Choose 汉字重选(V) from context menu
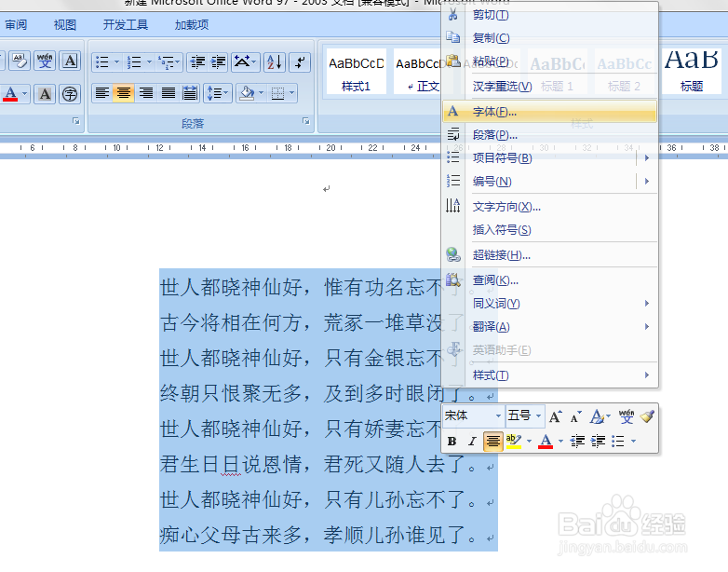 pyautogui.click(x=550, y=86)
